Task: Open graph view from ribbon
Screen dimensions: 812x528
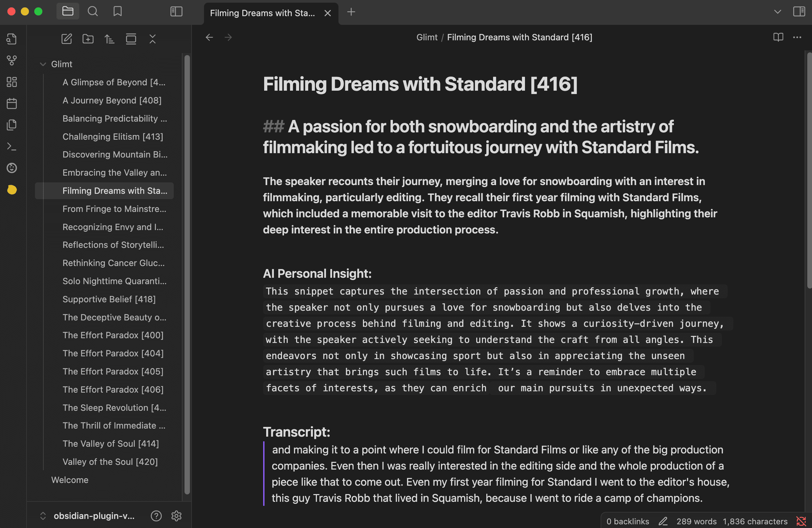Action: (12, 60)
